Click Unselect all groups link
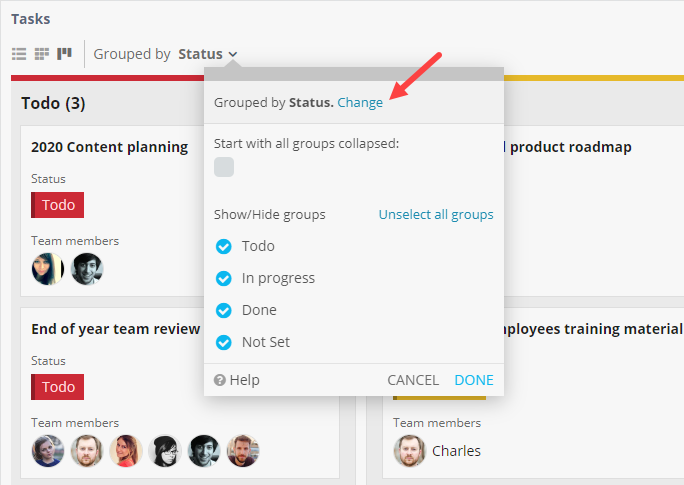The height and width of the screenshot is (485, 684). click(435, 214)
